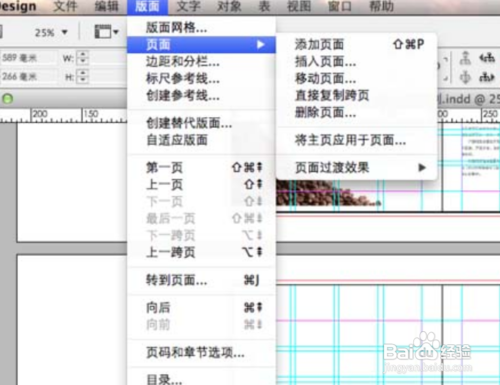The height and width of the screenshot is (385, 500).
Task: Choose 创建参考线... menu item
Action: pos(201,96)
